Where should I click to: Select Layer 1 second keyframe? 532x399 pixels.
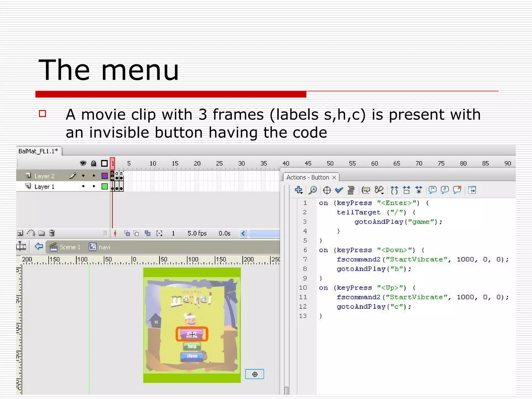click(x=117, y=187)
